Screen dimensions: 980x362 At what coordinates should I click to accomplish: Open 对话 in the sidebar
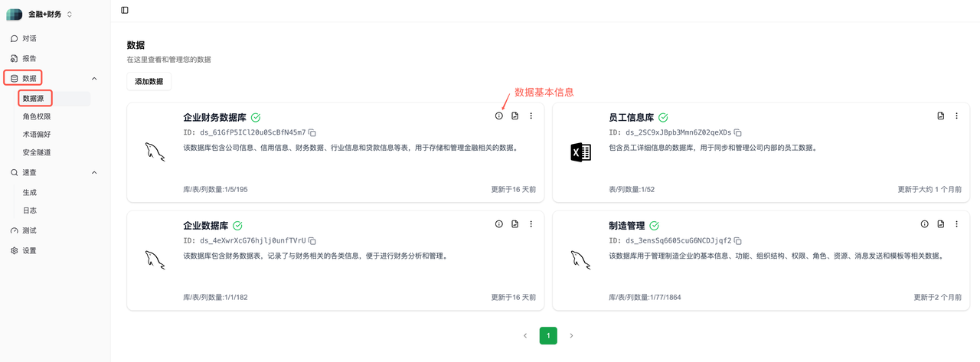[29, 38]
